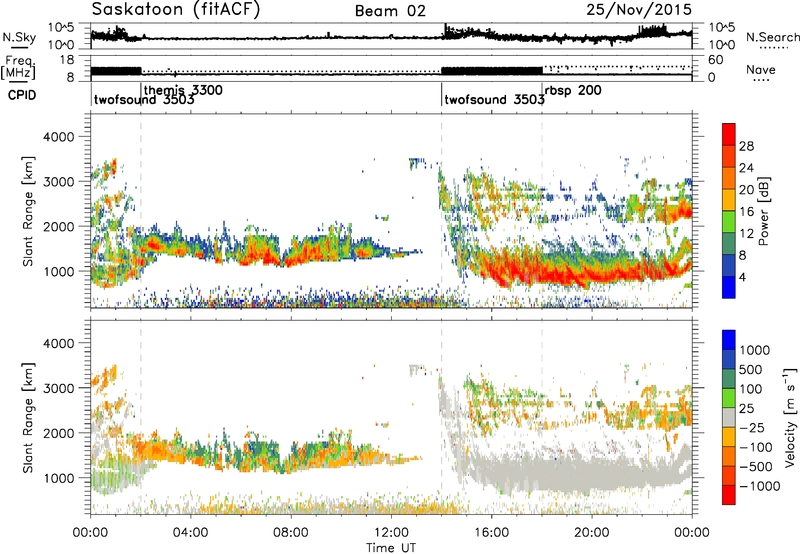The height and width of the screenshot is (554, 800).
Task: Select the 12:00 time tick label
Action: 391,533
